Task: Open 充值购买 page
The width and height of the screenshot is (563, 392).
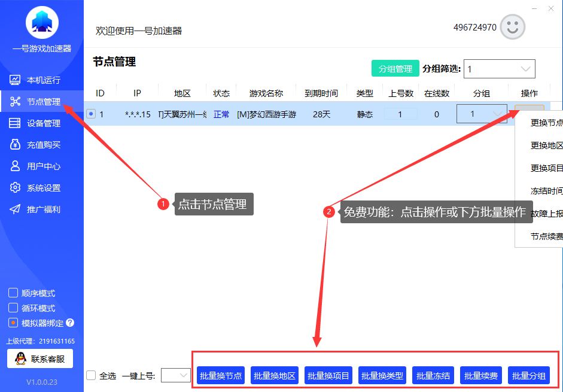Action: [x=42, y=144]
